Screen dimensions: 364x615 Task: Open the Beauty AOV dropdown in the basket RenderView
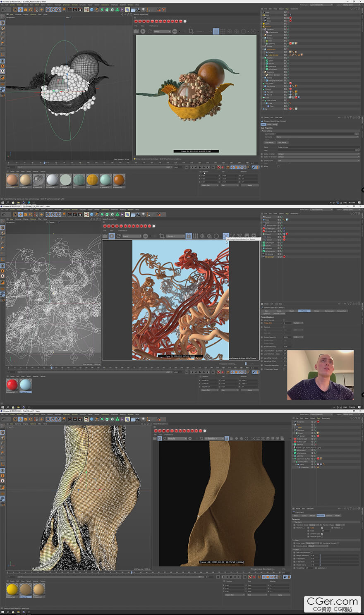(x=162, y=31)
